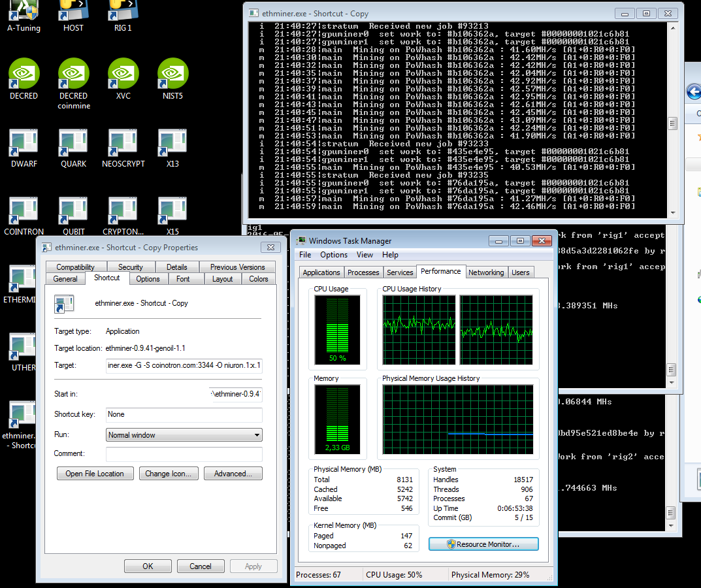The image size is (701, 588).
Task: Click the browser back arrow button
Action: pos(693,92)
